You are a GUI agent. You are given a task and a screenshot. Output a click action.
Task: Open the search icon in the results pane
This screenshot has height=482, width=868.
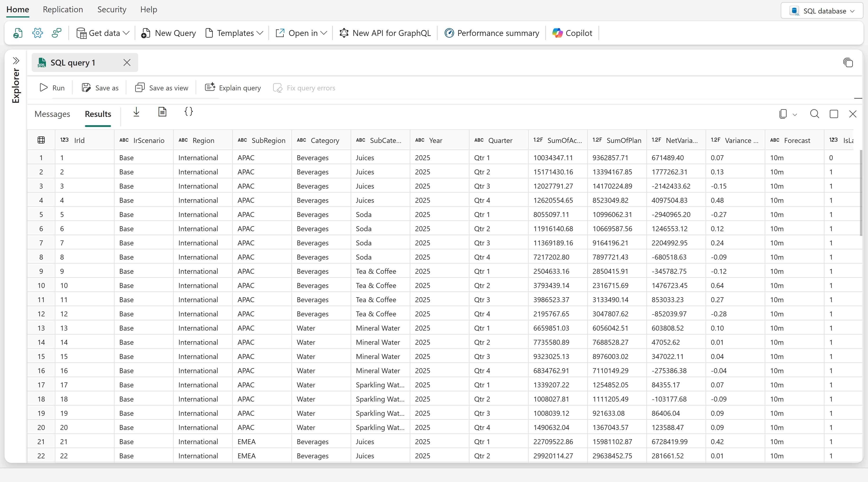pos(815,114)
